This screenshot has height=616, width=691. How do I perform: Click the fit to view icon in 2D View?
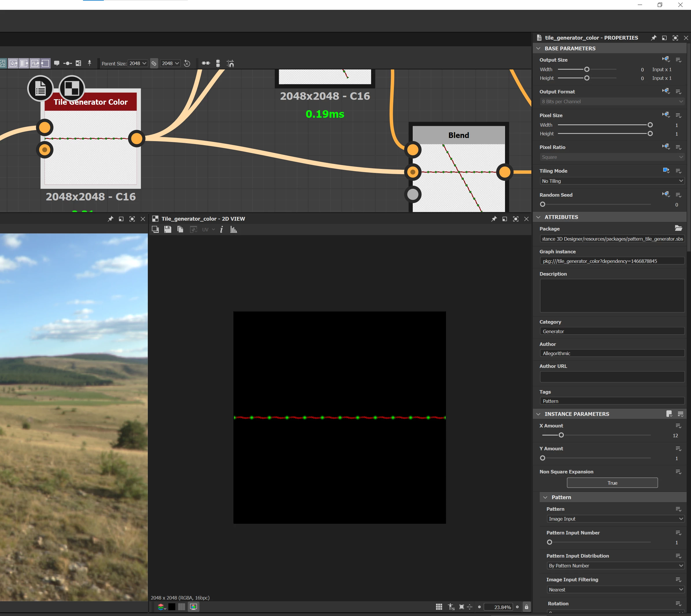pos(461,607)
